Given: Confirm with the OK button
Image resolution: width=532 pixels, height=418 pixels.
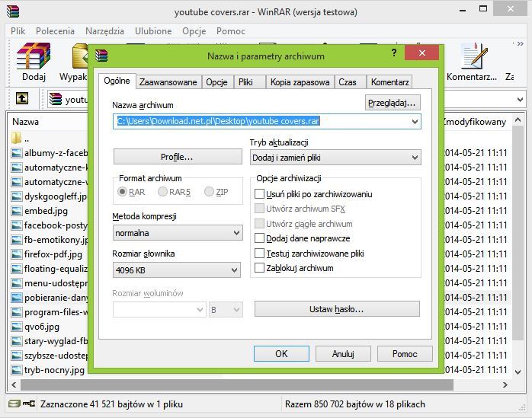Looking at the screenshot, I should (x=281, y=353).
